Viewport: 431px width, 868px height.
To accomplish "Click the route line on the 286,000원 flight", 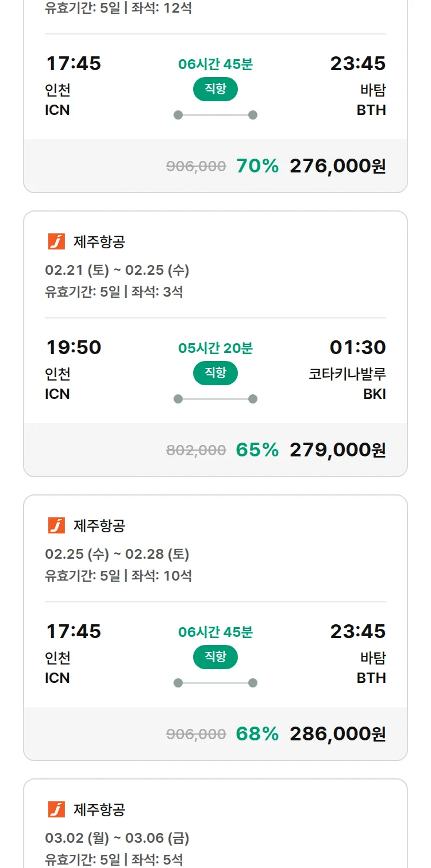I will tap(215, 683).
